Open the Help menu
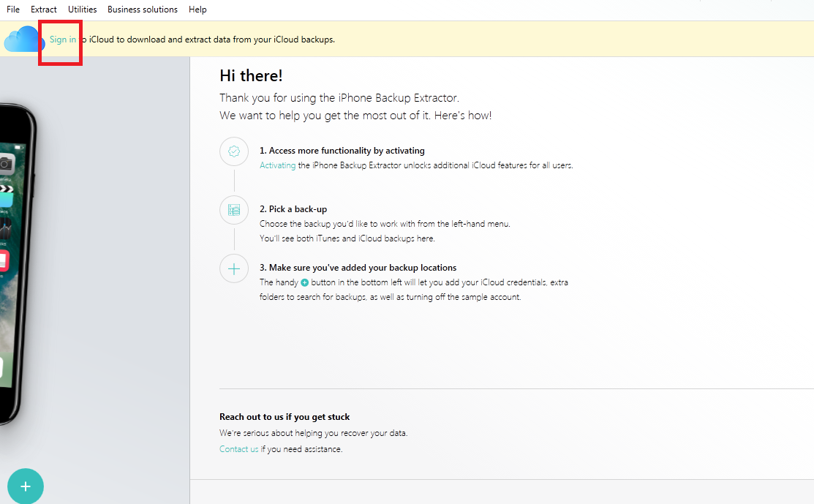This screenshot has height=504, width=814. coord(197,10)
